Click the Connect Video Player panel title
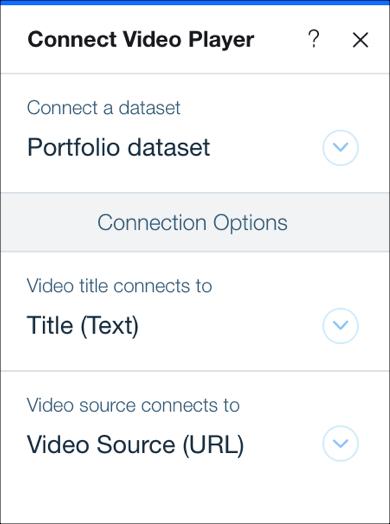Viewport: 390px width, 524px height. [141, 39]
